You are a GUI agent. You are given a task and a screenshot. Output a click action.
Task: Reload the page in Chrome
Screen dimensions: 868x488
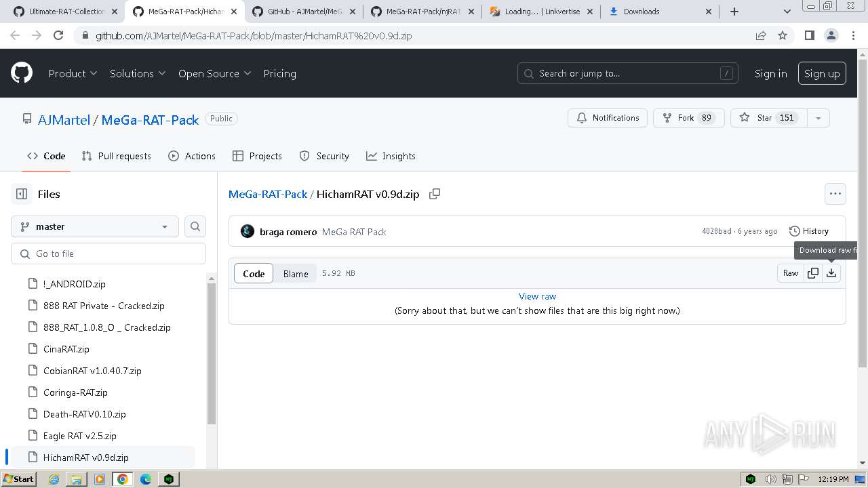[58, 35]
